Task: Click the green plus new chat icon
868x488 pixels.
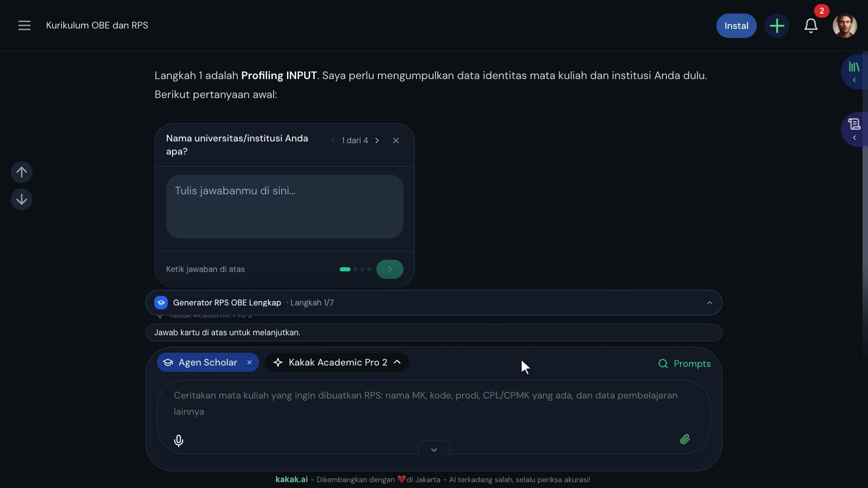Action: tap(777, 26)
